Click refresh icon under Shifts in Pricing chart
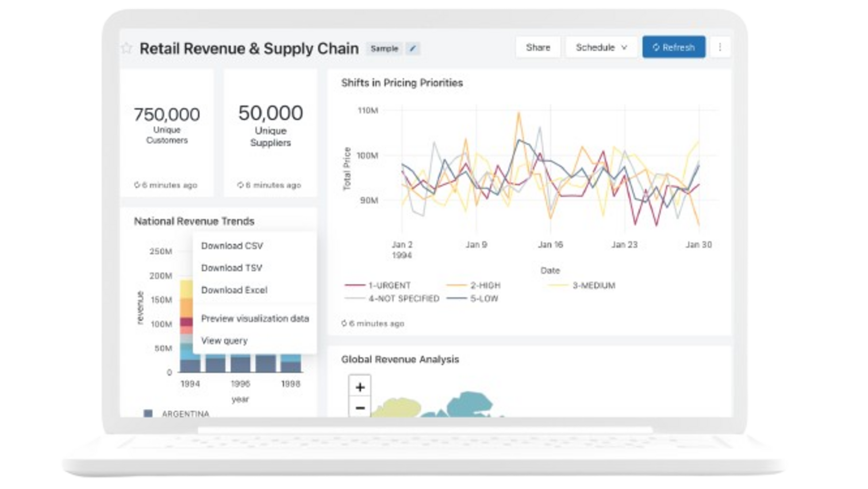 (x=344, y=323)
